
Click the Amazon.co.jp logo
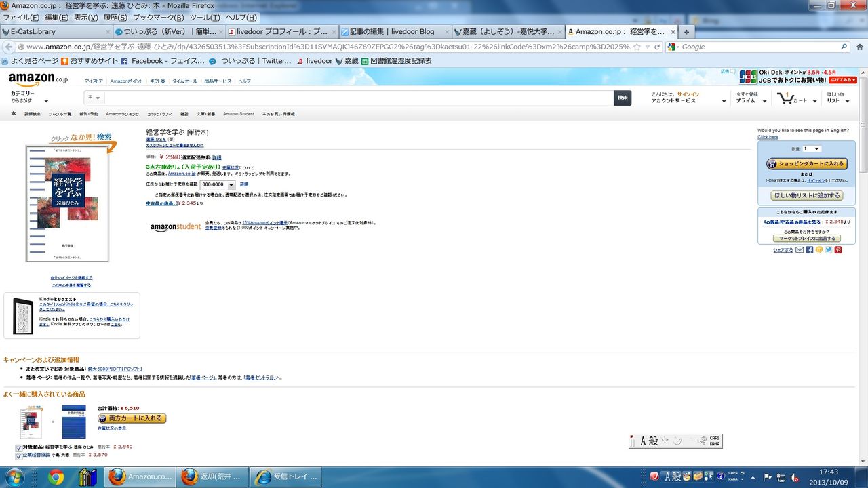[39, 79]
